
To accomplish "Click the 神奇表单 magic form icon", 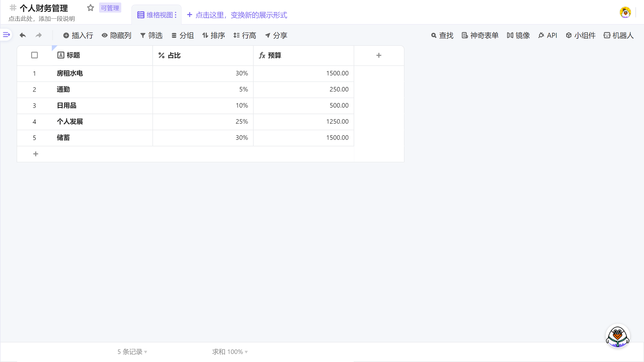I will (479, 35).
